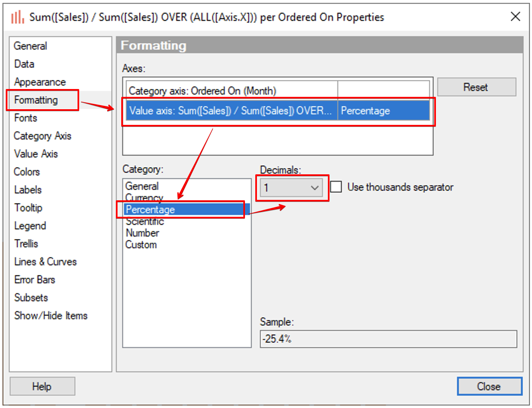Image resolution: width=532 pixels, height=408 pixels.
Task: Select the Error Bars page
Action: pyautogui.click(x=35, y=280)
